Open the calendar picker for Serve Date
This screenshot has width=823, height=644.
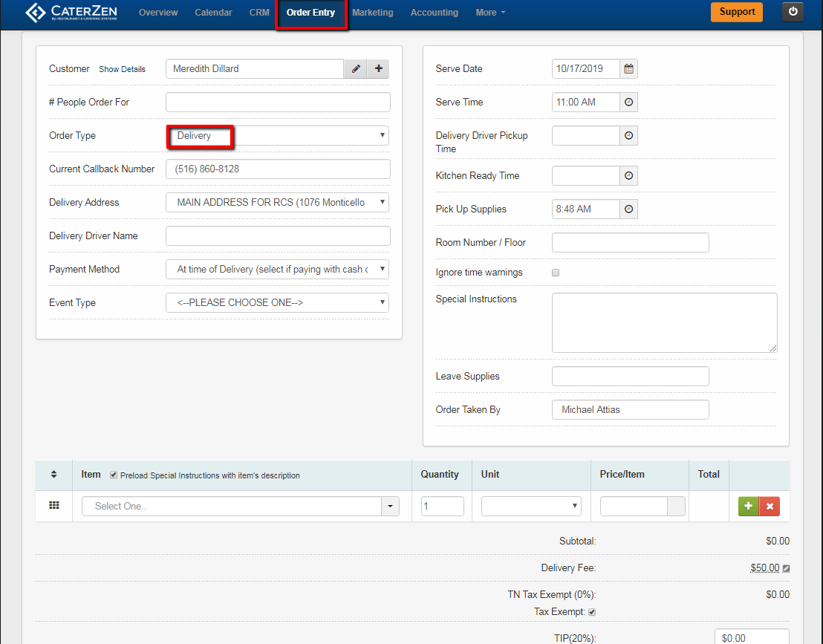point(629,68)
